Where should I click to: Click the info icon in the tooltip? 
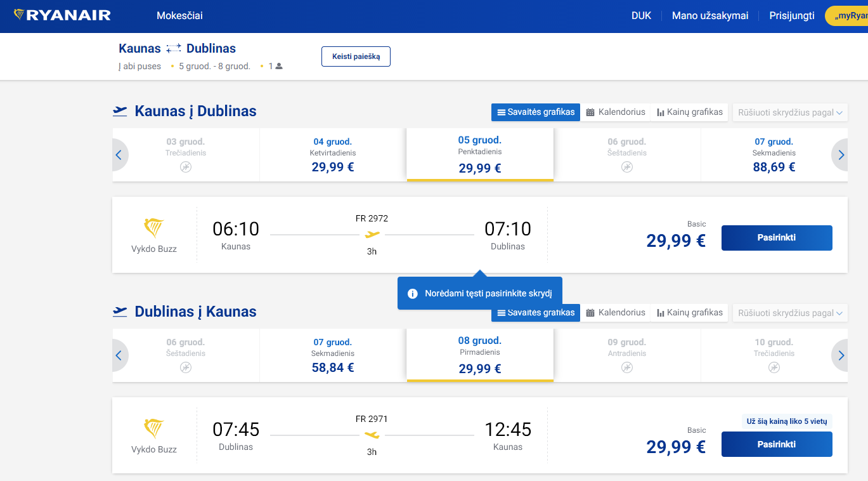pyautogui.click(x=413, y=294)
